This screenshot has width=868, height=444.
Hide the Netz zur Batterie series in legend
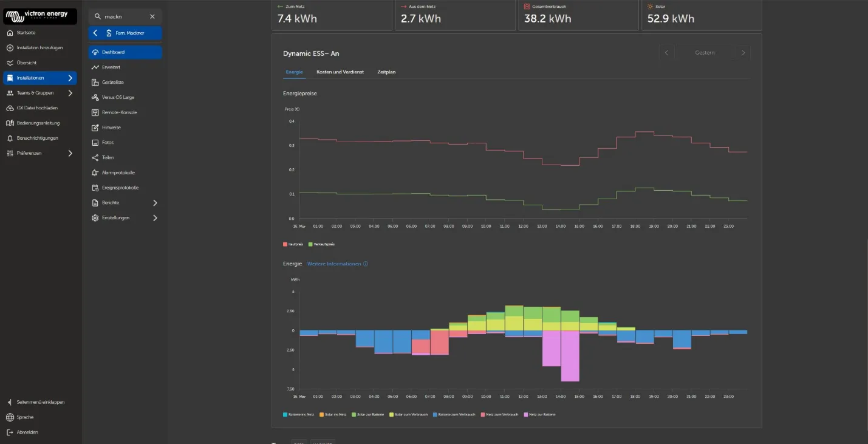coord(539,414)
